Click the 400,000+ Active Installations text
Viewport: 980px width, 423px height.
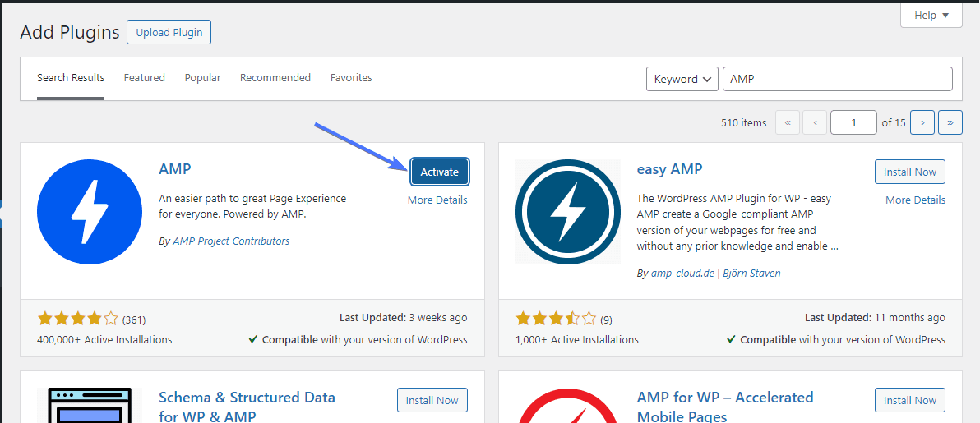104,340
